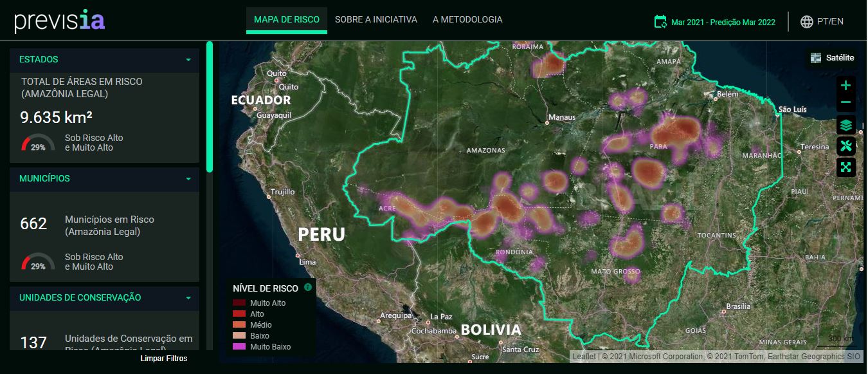Viewport: 868px width, 374px height.
Task: Click the previsia logo
Action: 59,21
